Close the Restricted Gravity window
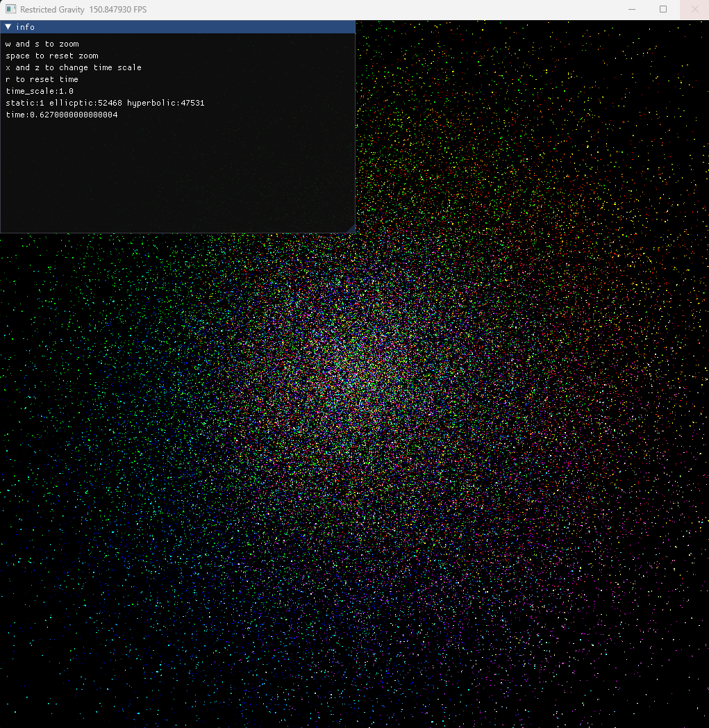The image size is (709, 728). point(694,9)
